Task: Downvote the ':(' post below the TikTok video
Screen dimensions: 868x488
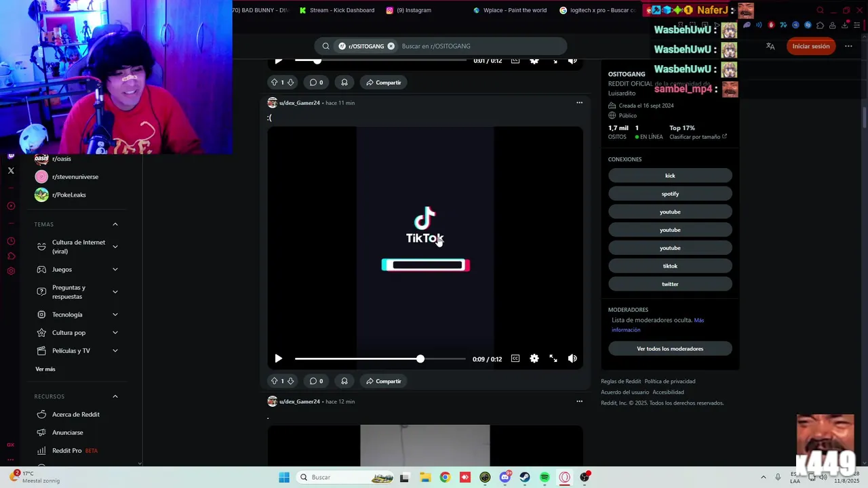Action: tap(290, 381)
